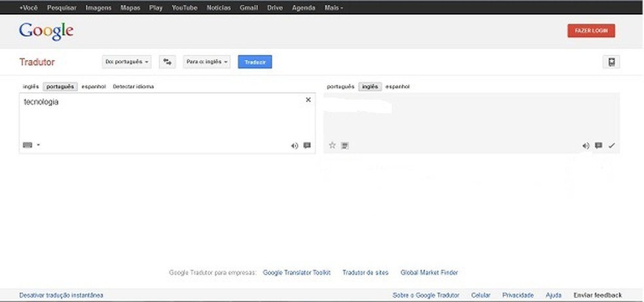Expand the "Do: português" language dropdown
The width and height of the screenshot is (644, 302).
coord(127,61)
